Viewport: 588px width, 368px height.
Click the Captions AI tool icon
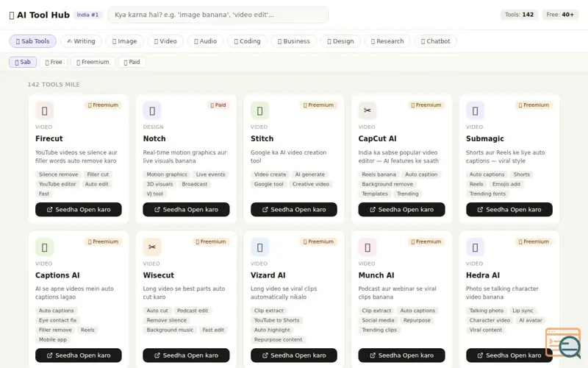click(44, 247)
